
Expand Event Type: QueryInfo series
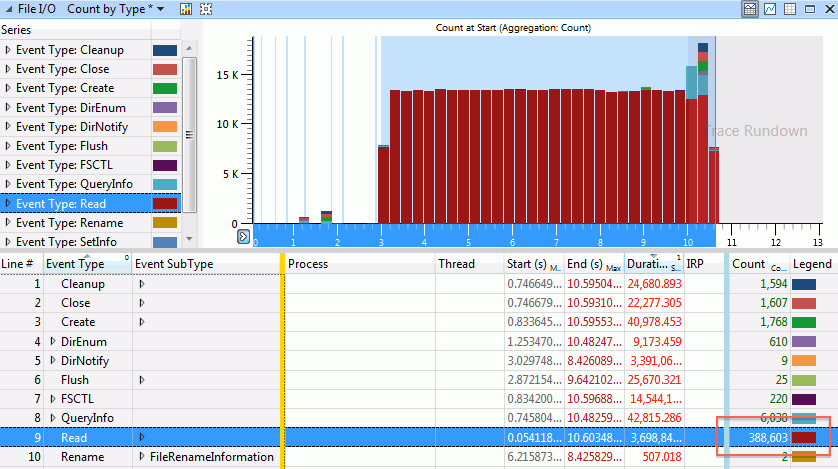tap(7, 184)
